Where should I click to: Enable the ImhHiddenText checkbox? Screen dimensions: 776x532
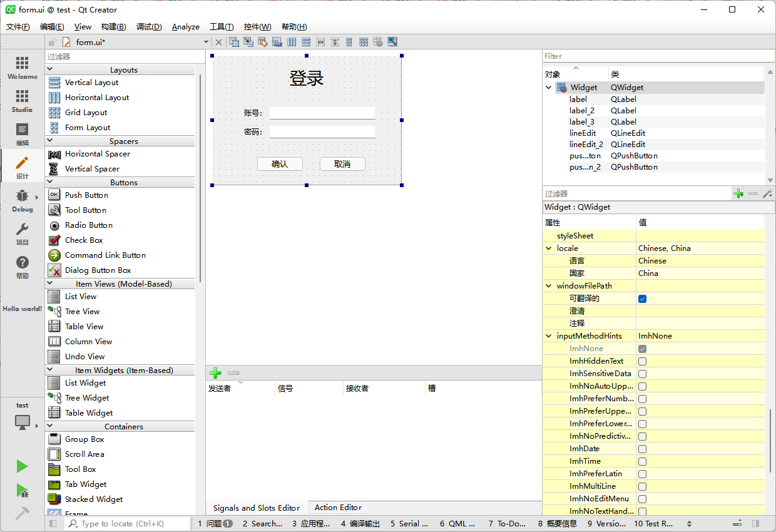coord(642,361)
